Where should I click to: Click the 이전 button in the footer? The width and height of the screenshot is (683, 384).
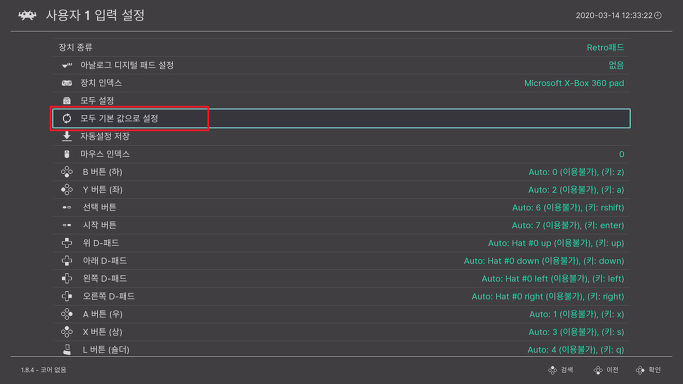coord(606,370)
